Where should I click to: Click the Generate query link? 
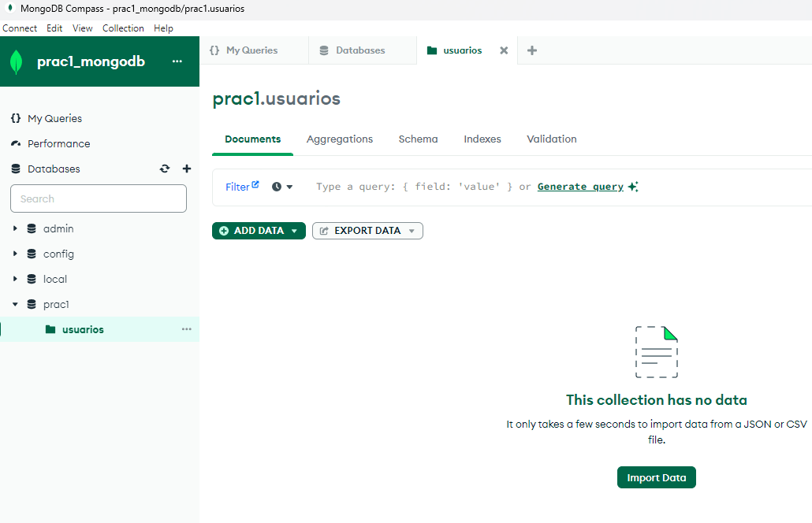[x=580, y=187]
